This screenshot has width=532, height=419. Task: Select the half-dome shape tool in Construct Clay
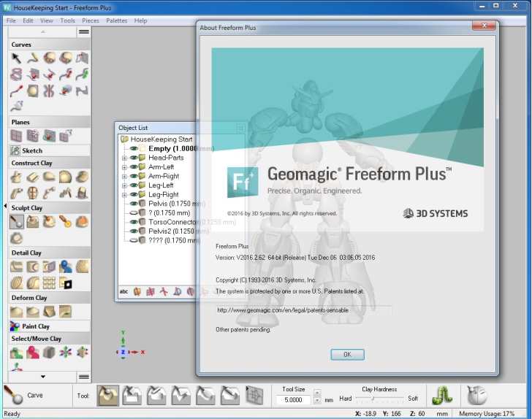(x=65, y=177)
